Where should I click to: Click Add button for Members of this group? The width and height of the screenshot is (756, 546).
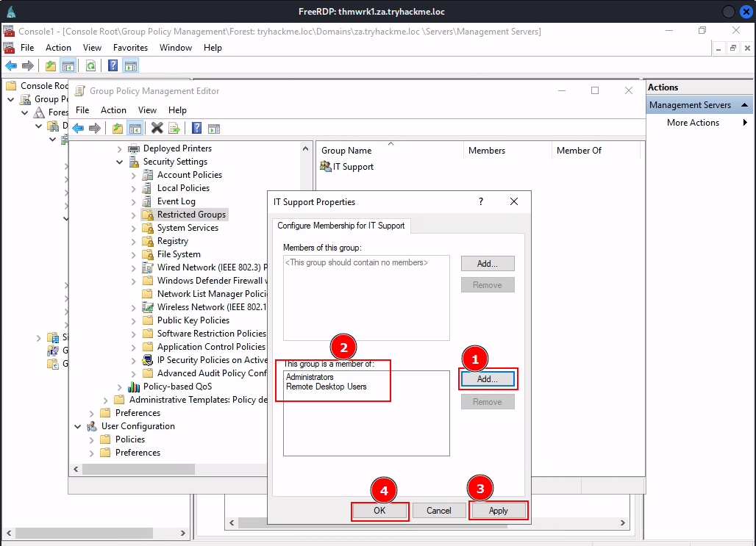point(488,264)
